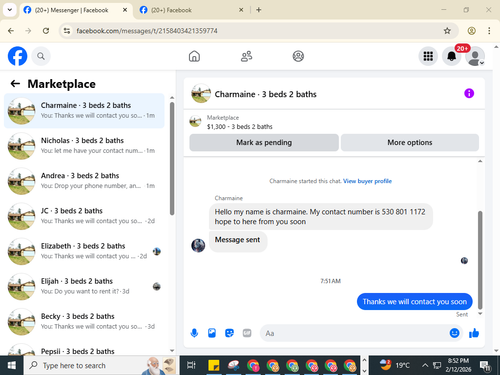Image resolution: width=500 pixels, height=375 pixels.
Task: Click the Marketplace listing $1,300 3 beds 2 baths
Action: (x=239, y=122)
